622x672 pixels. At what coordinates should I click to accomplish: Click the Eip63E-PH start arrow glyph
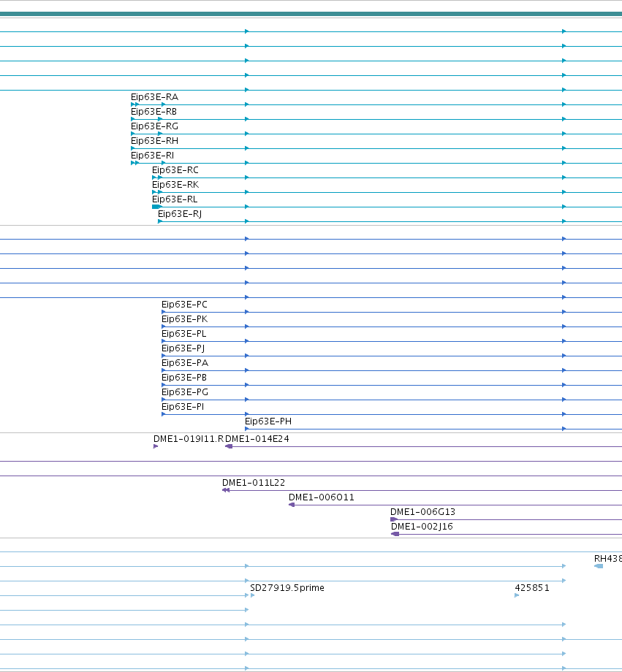(x=246, y=429)
